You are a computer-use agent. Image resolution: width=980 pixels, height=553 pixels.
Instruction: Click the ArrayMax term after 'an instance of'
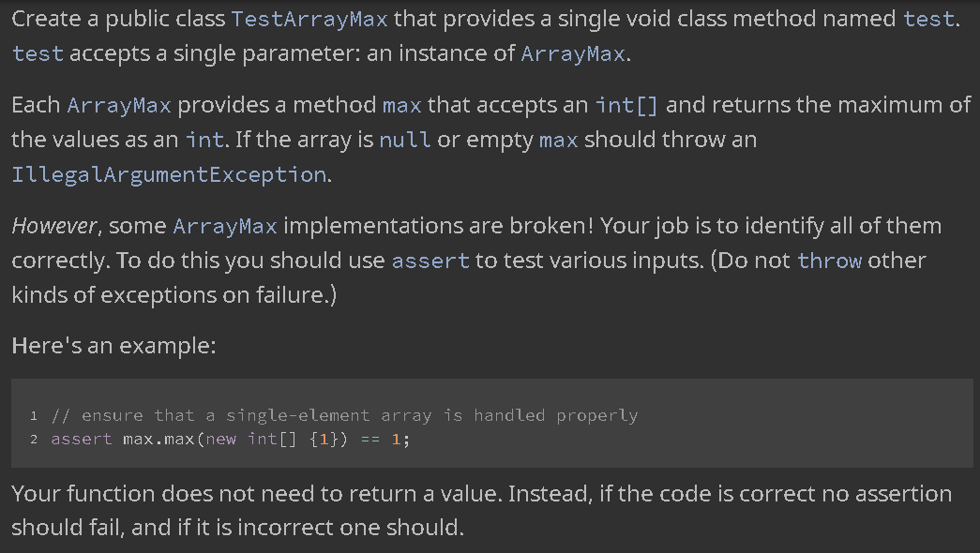click(x=573, y=53)
